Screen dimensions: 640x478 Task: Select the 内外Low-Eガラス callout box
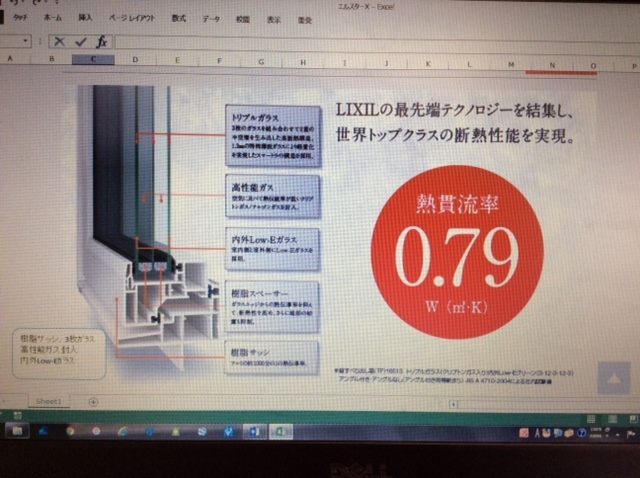coord(272,249)
